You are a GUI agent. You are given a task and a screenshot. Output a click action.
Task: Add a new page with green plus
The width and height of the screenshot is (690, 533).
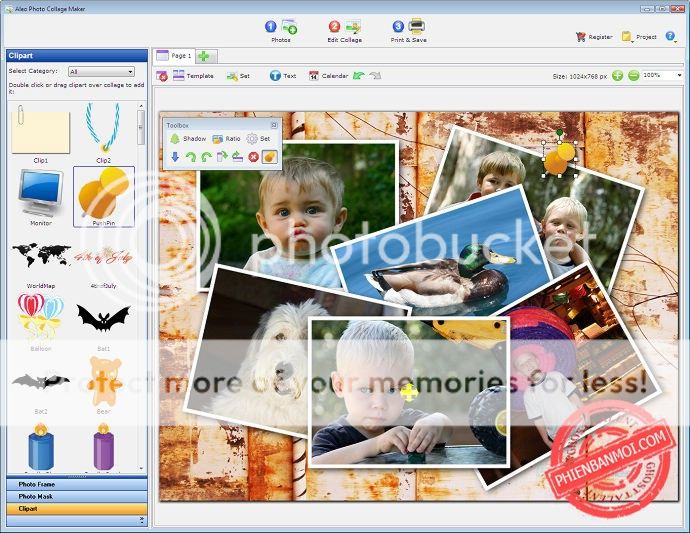pos(204,56)
